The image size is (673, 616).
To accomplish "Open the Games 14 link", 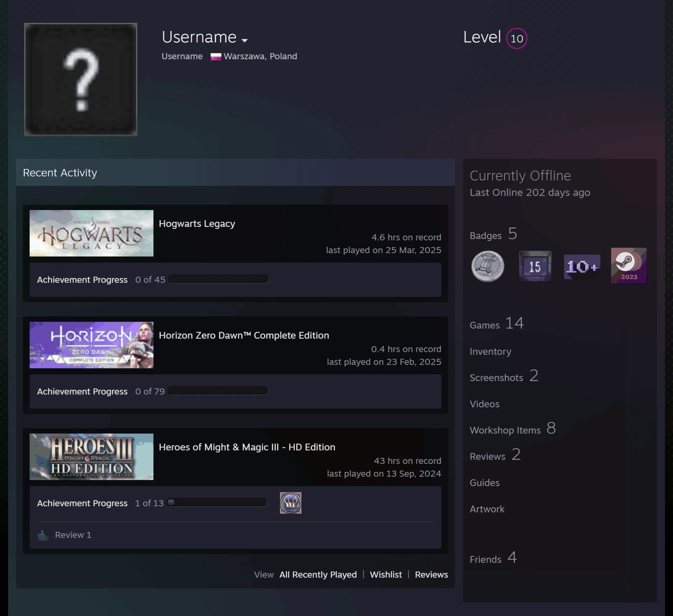I will 497,324.
